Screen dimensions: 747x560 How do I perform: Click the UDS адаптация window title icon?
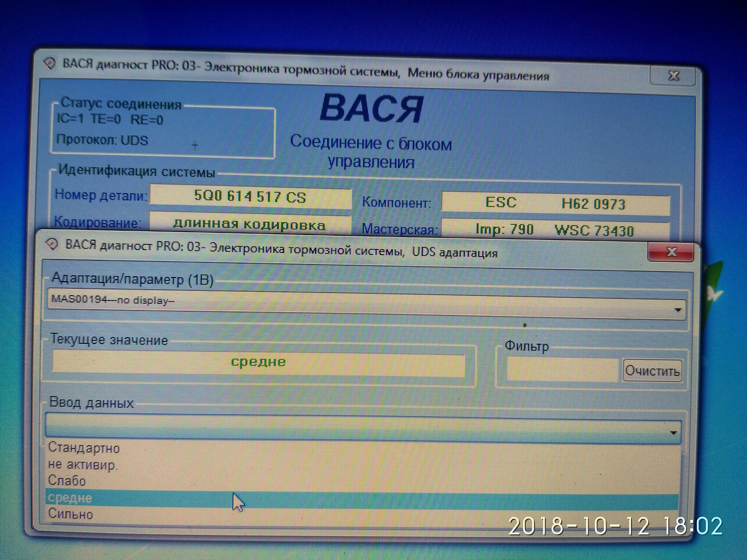tap(51, 244)
